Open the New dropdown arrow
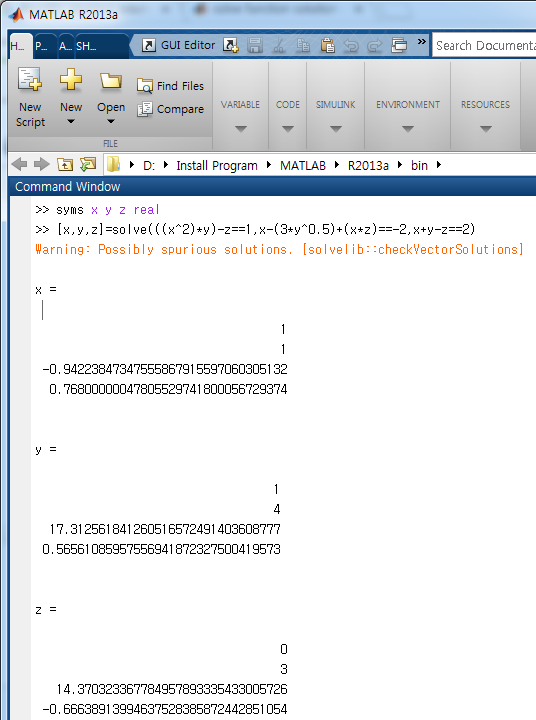 (71, 122)
